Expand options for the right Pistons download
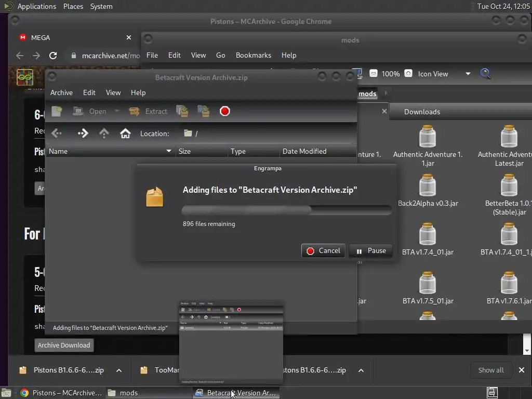This screenshot has width=532, height=399. pos(361,370)
